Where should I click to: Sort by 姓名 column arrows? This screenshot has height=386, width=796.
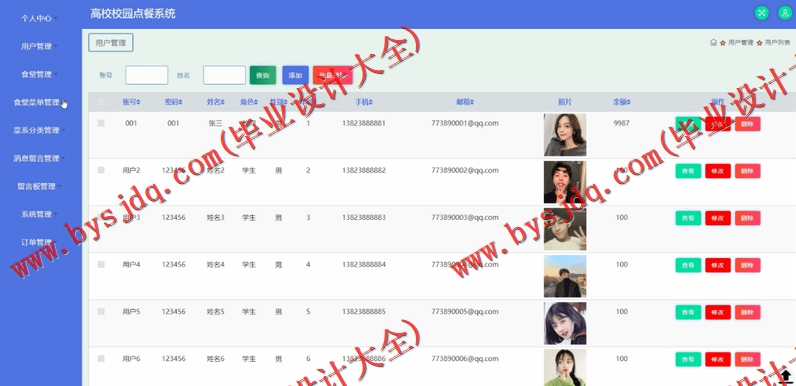click(x=222, y=102)
